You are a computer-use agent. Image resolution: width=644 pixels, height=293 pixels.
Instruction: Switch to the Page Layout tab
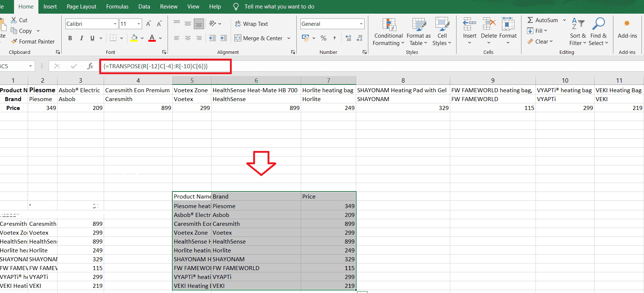point(81,7)
